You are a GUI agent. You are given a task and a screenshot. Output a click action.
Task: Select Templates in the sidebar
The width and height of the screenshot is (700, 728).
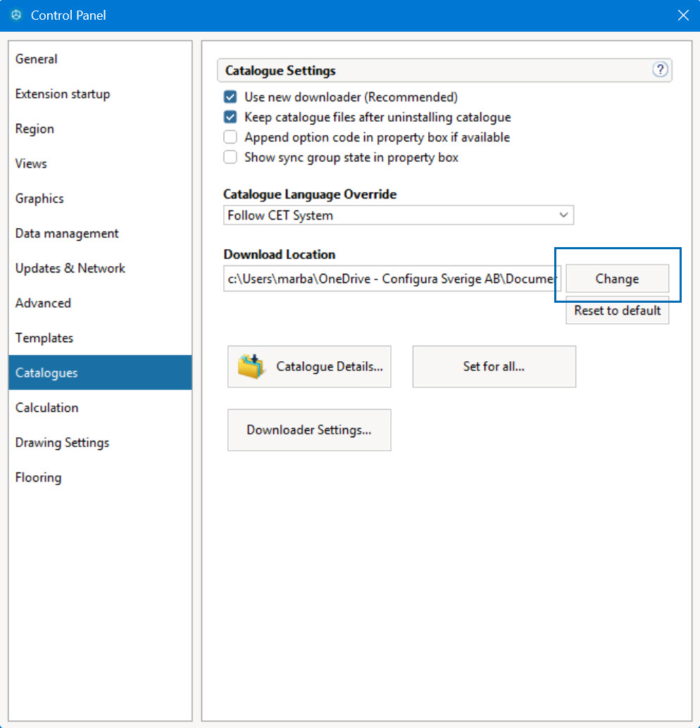click(x=100, y=337)
